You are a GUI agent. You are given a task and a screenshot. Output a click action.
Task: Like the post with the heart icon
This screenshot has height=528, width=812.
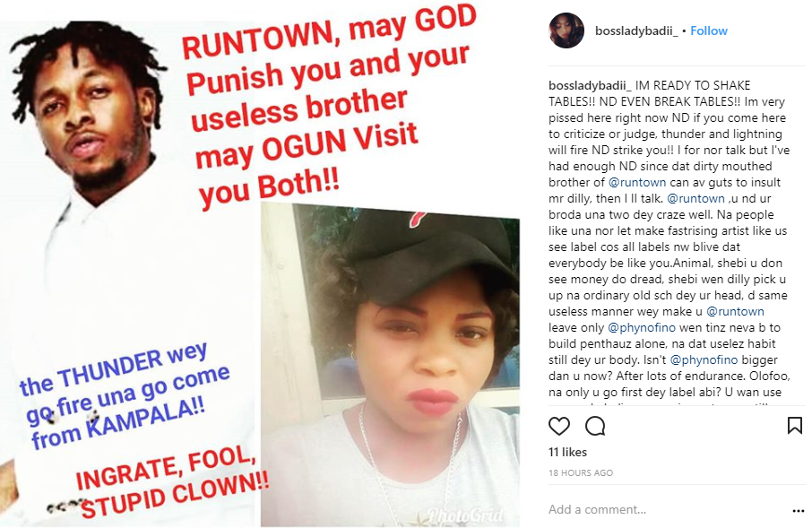558,426
